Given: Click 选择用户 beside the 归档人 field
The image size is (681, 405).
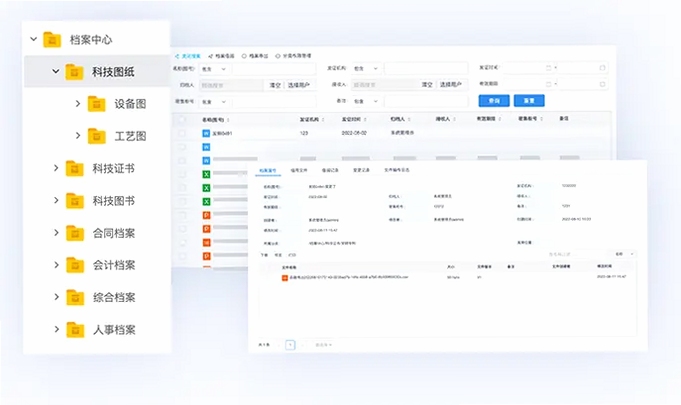Looking at the screenshot, I should (x=299, y=85).
